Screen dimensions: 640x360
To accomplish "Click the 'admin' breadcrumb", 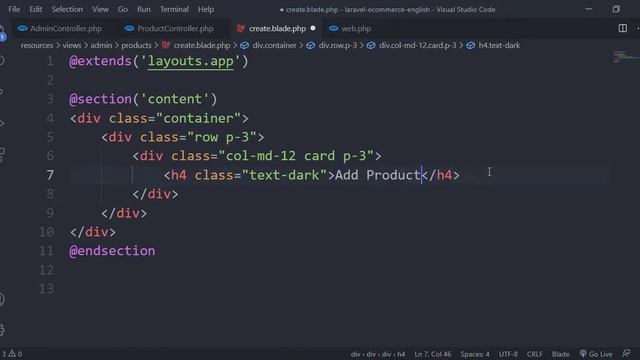I will click(x=101, y=45).
